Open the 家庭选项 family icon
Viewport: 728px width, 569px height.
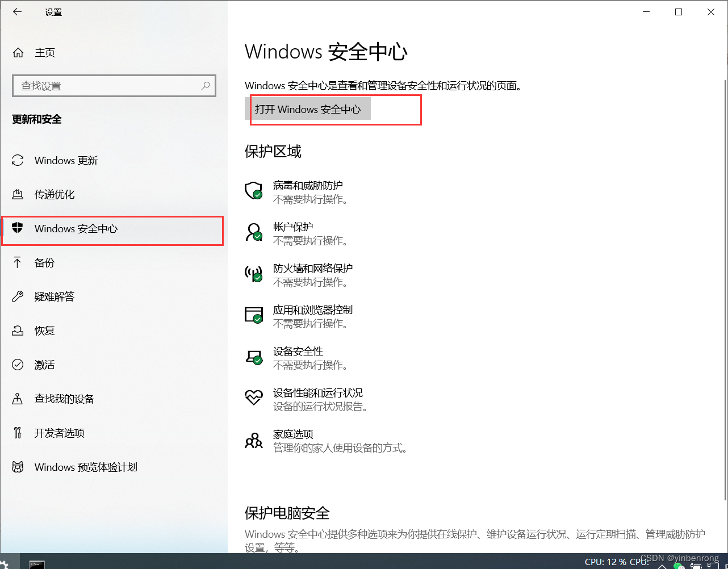click(x=253, y=440)
